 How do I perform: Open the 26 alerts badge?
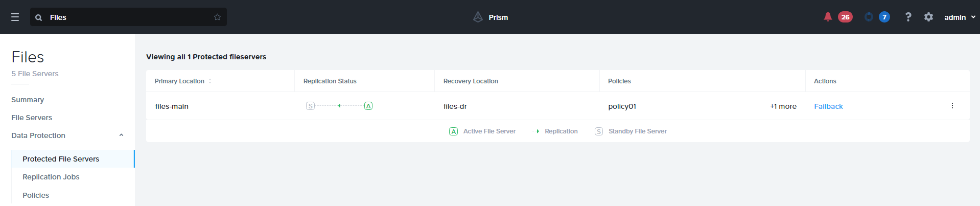pyautogui.click(x=845, y=17)
